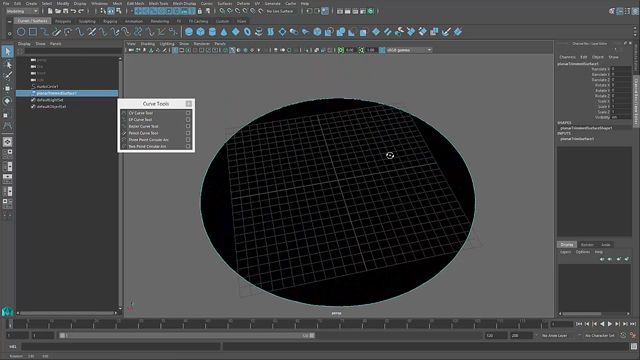The image size is (640, 360).
Task: Click the Open Scene folder icon
Action: click(x=58, y=11)
